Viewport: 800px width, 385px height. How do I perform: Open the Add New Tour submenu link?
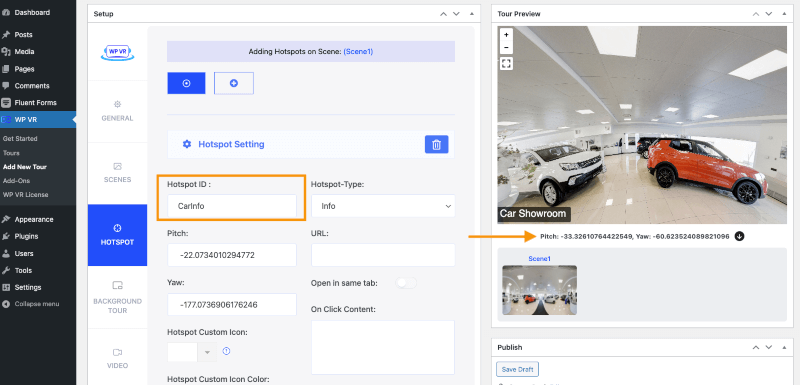point(24,167)
